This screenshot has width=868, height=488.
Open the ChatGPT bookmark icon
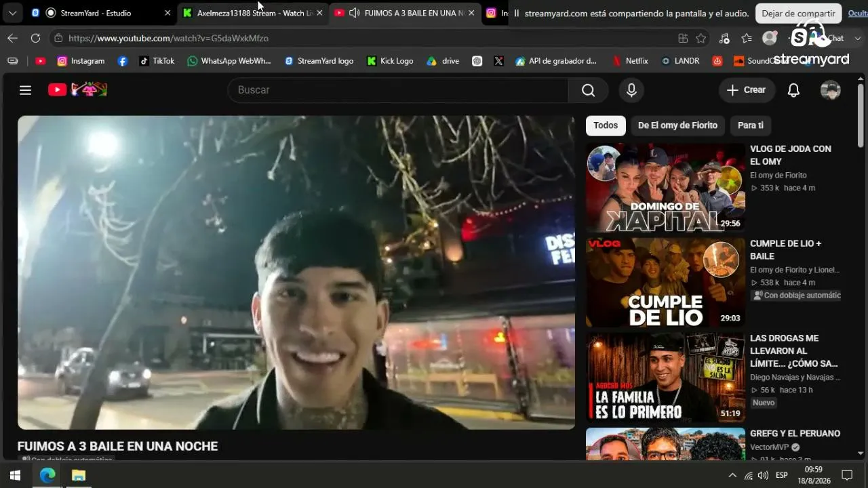pos(477,61)
